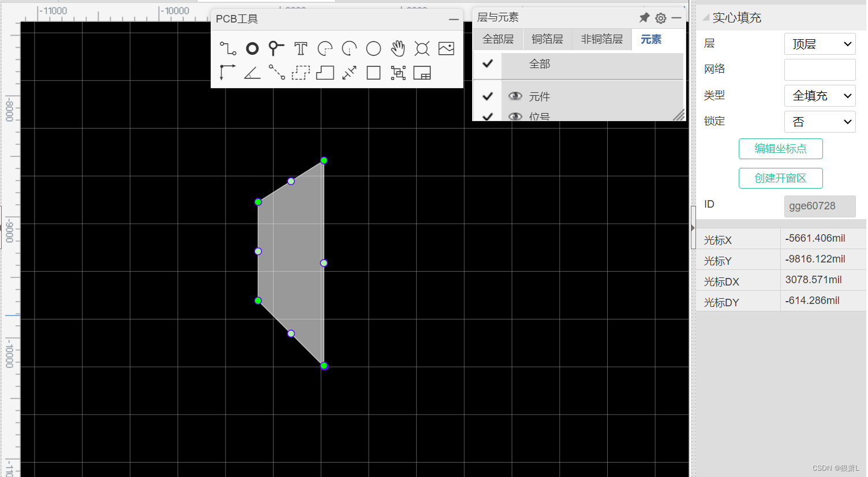Minimize the 层与元素 panel
The height and width of the screenshot is (477, 868).
(x=676, y=18)
